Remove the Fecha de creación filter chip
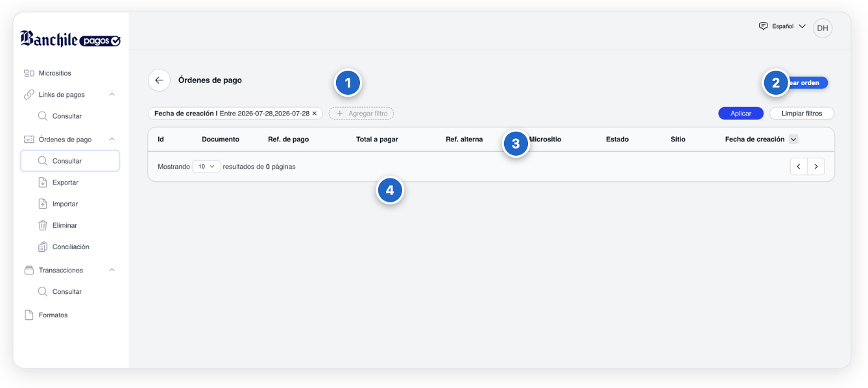This screenshot has height=388, width=868. [315, 114]
